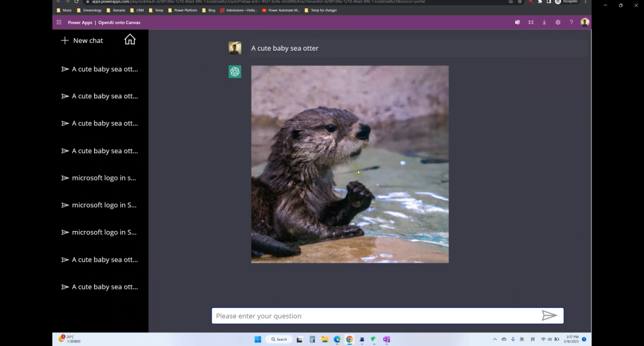Open the weather widget showing 20°C

(70, 339)
